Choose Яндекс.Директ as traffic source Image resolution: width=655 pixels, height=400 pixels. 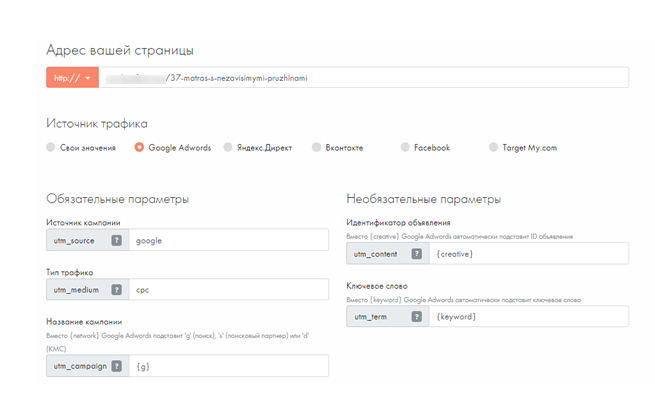pos(228,147)
